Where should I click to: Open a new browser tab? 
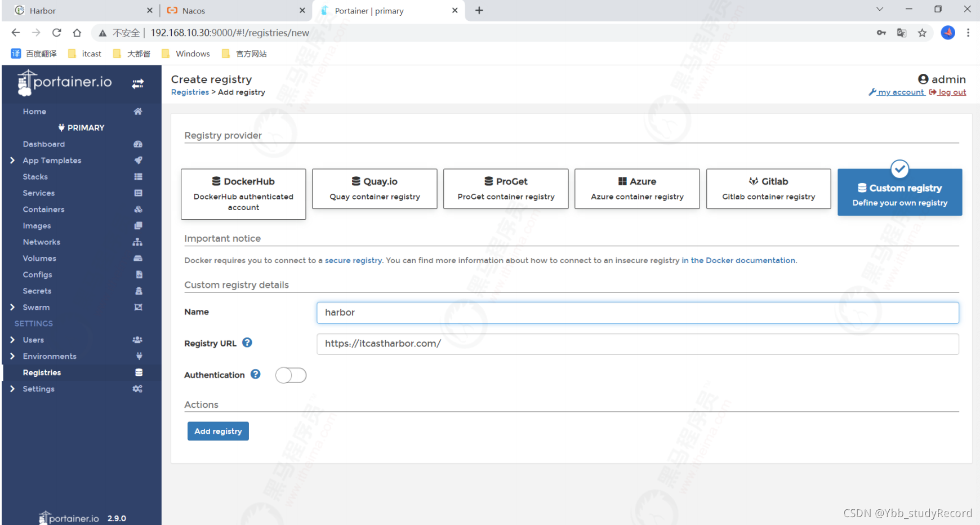coord(479,10)
